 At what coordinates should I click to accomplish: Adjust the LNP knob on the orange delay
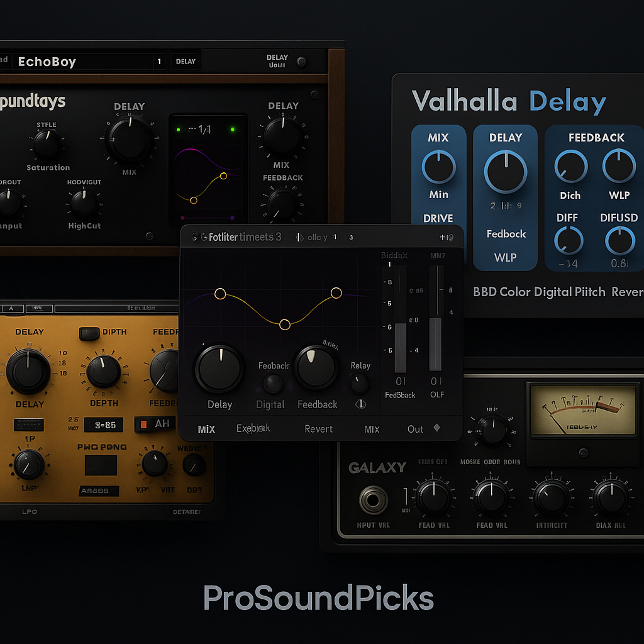coord(29,465)
